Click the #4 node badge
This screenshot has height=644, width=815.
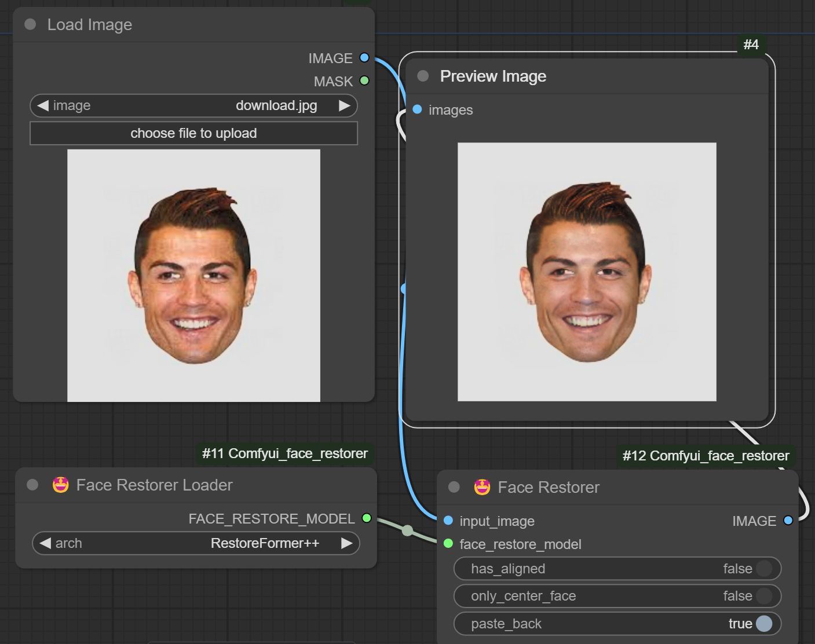point(751,45)
